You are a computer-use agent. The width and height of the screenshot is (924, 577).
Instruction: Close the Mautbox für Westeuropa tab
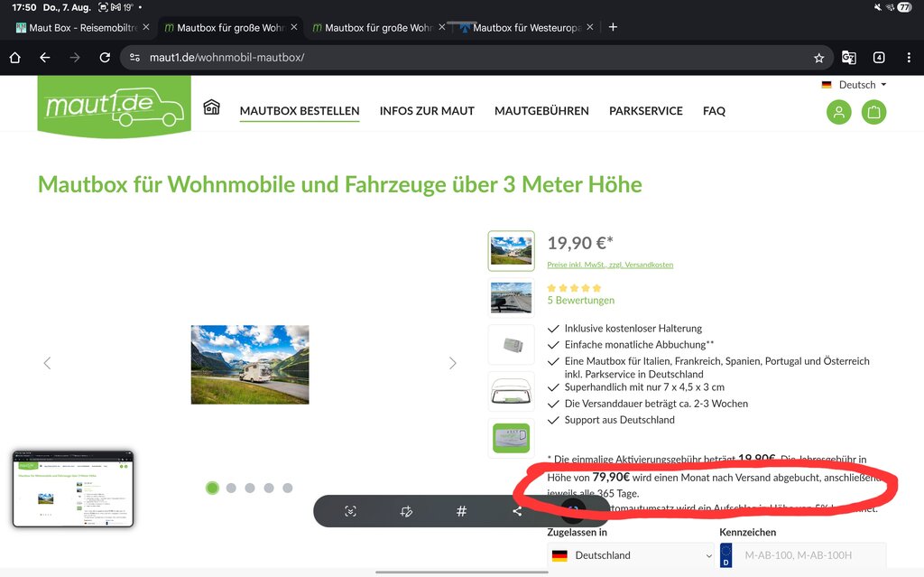click(x=590, y=27)
